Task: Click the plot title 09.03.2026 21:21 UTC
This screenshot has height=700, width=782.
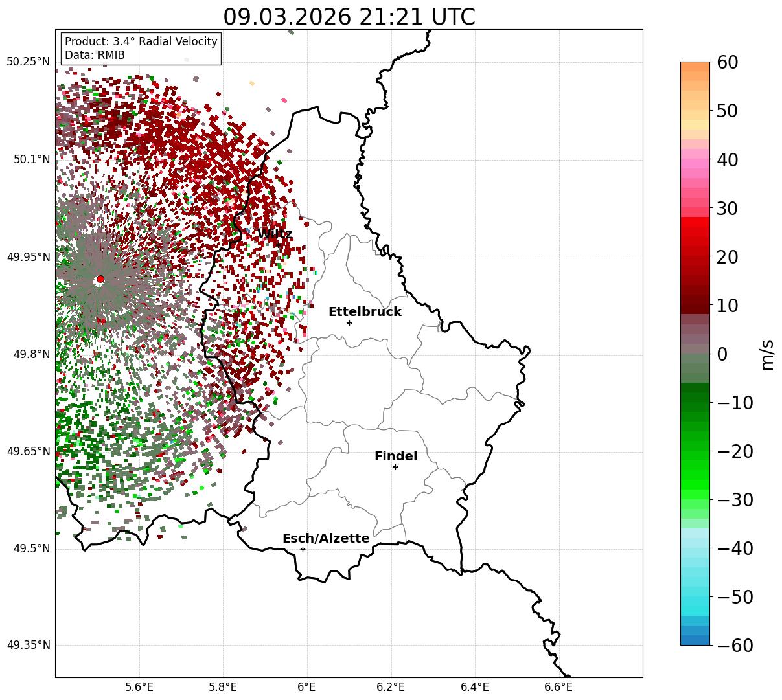Action: pos(349,16)
